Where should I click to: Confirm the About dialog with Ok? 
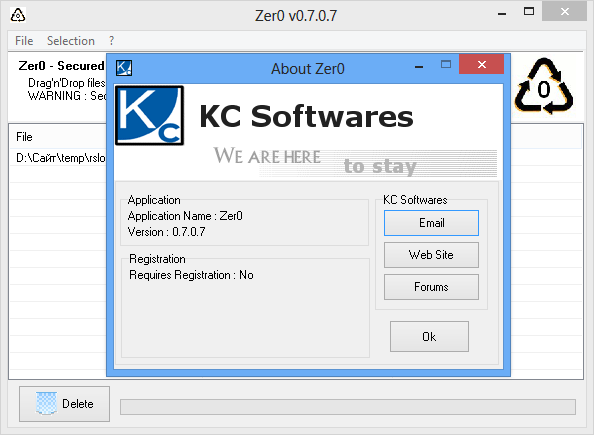(x=429, y=336)
